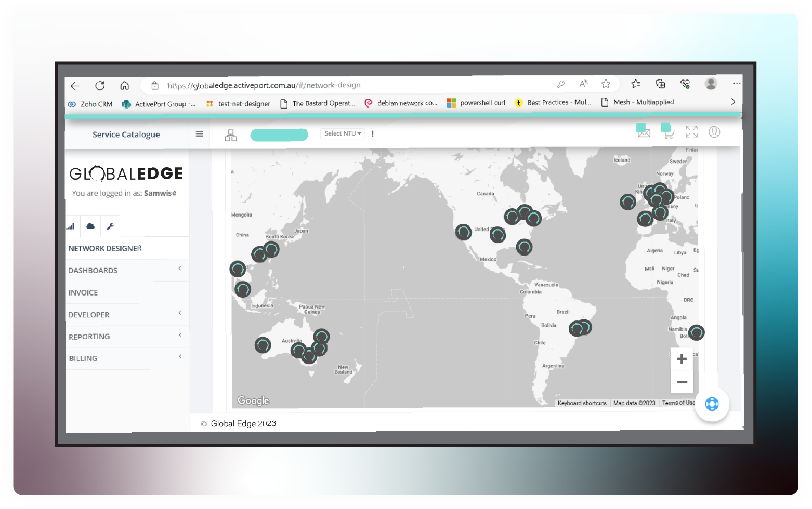Click the Read aloud icon in address bar
Screen dimensions: 812x509
click(584, 84)
